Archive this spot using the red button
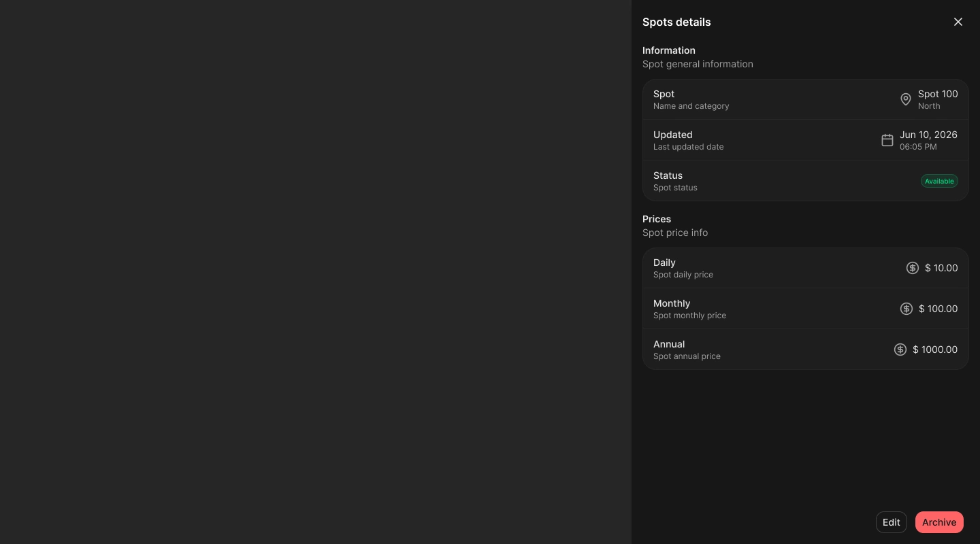This screenshot has width=980, height=544. pyautogui.click(x=939, y=522)
